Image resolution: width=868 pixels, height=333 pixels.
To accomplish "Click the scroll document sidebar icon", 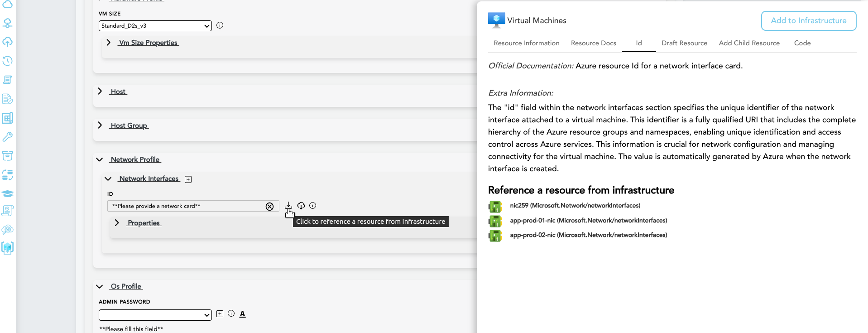I will click(7, 80).
